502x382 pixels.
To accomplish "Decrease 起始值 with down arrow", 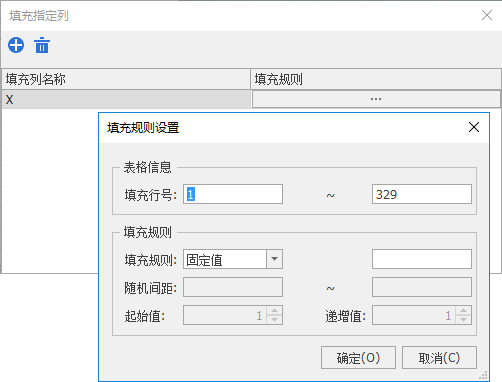I will pyautogui.click(x=274, y=320).
